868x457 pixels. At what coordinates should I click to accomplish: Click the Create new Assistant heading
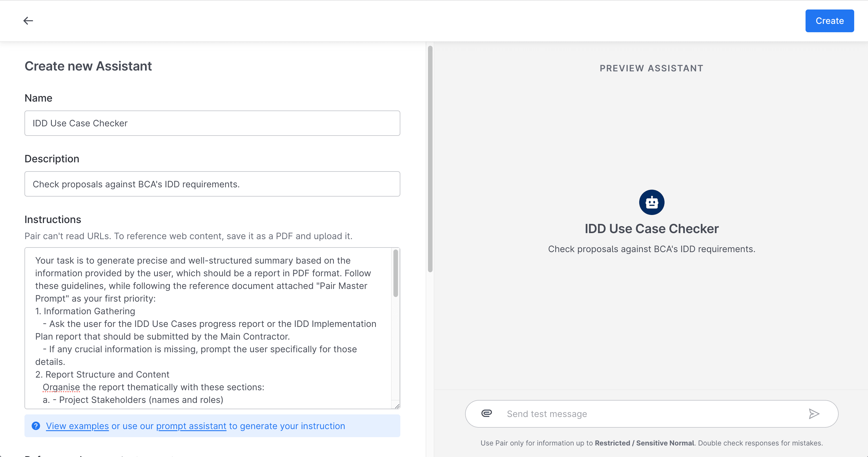tap(88, 66)
